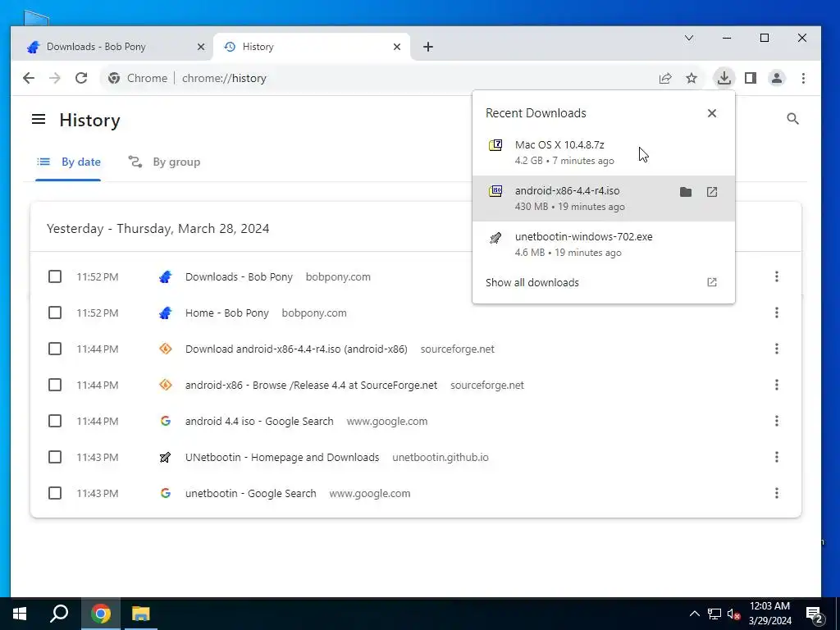Toggle the downloads toolbar button
The width and height of the screenshot is (840, 630).
724,78
